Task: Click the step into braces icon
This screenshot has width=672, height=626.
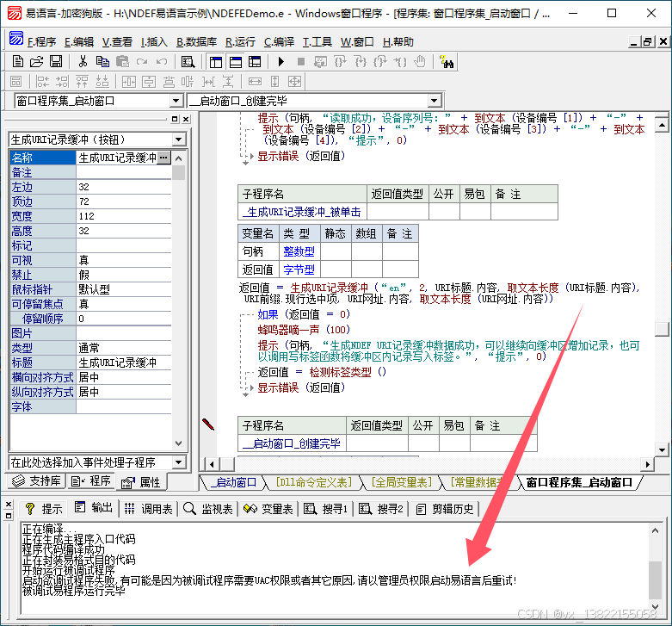Action: coord(361,62)
